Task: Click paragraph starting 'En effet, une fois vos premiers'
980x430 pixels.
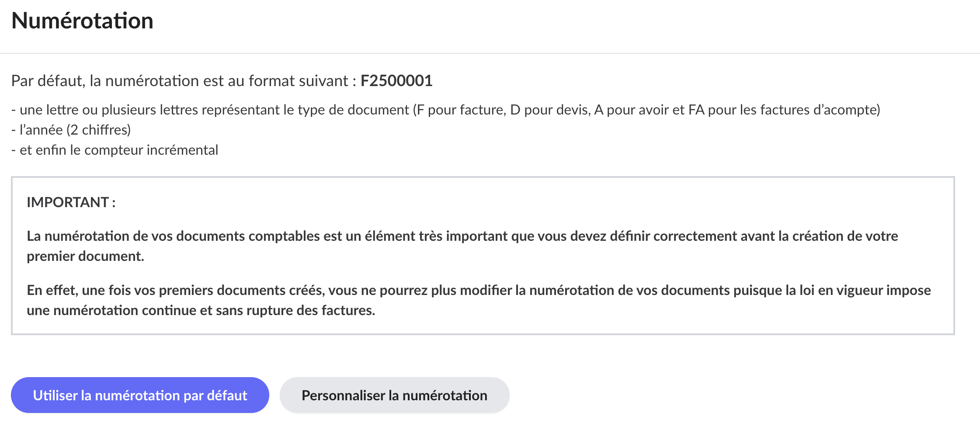Action: (175, 290)
